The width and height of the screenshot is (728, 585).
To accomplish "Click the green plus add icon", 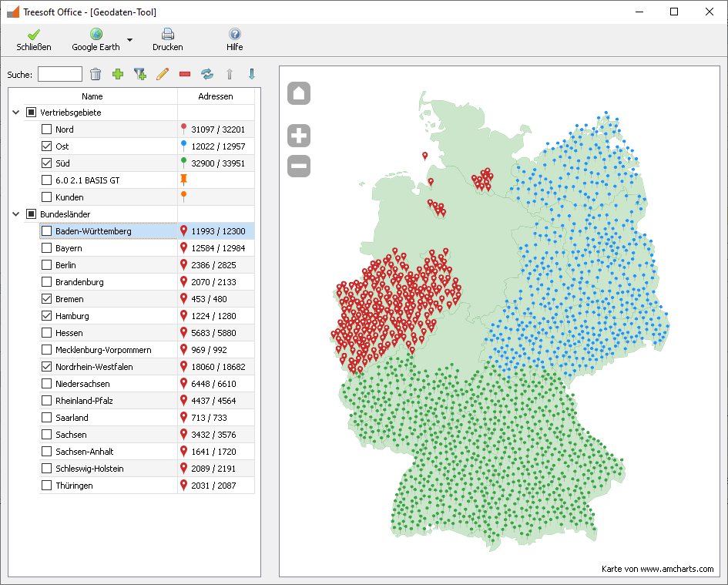I will coord(118,74).
